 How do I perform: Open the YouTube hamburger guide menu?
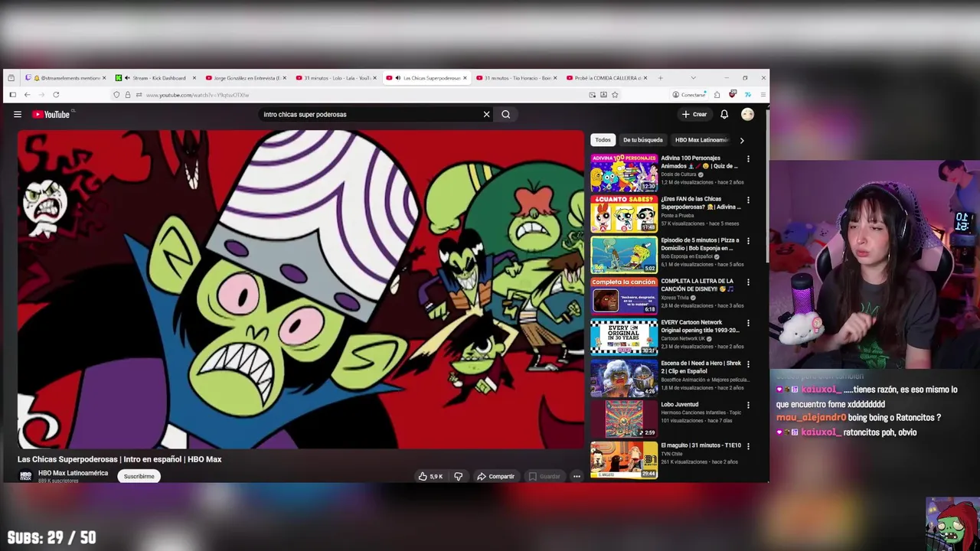pos(18,114)
